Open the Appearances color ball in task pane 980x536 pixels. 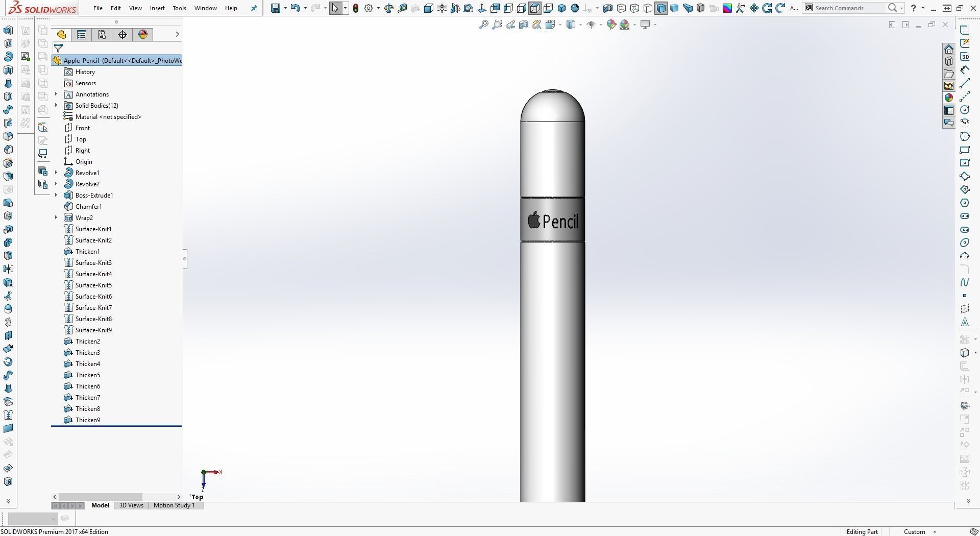[x=949, y=98]
